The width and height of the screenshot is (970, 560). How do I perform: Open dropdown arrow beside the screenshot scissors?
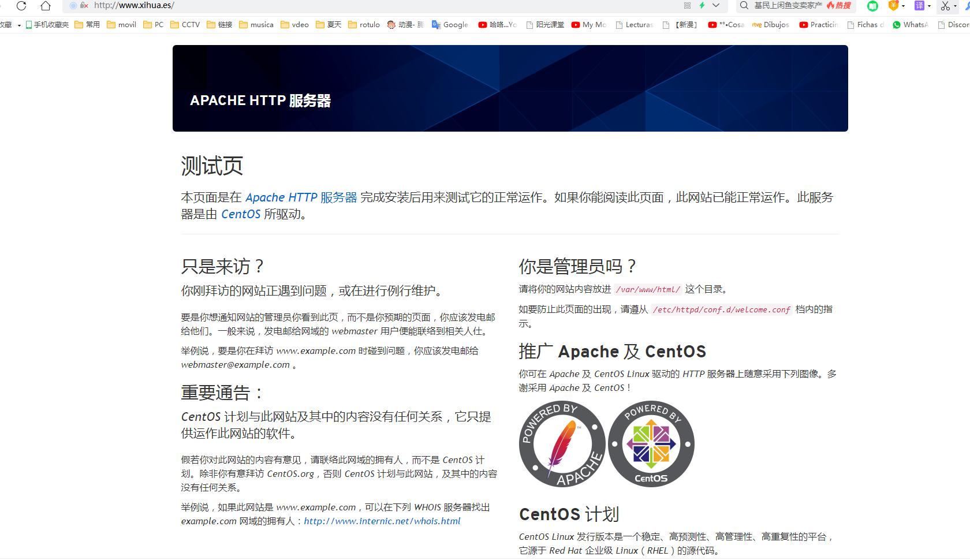[x=956, y=6]
